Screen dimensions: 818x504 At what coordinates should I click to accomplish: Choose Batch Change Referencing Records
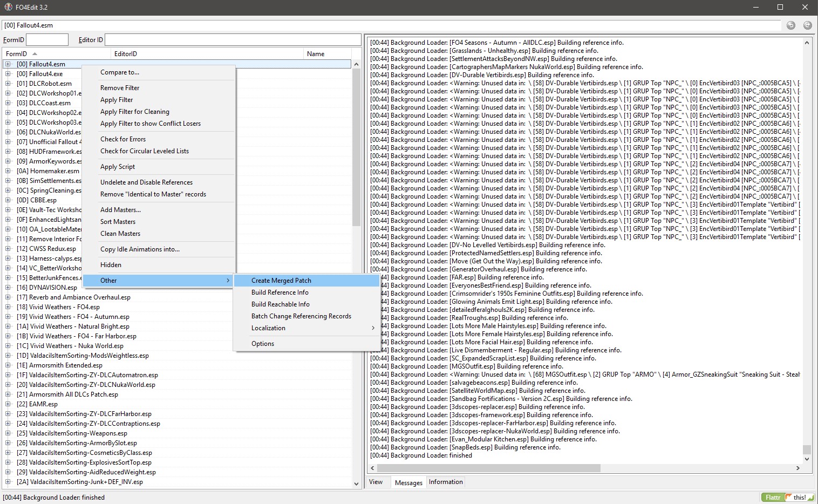point(306,316)
